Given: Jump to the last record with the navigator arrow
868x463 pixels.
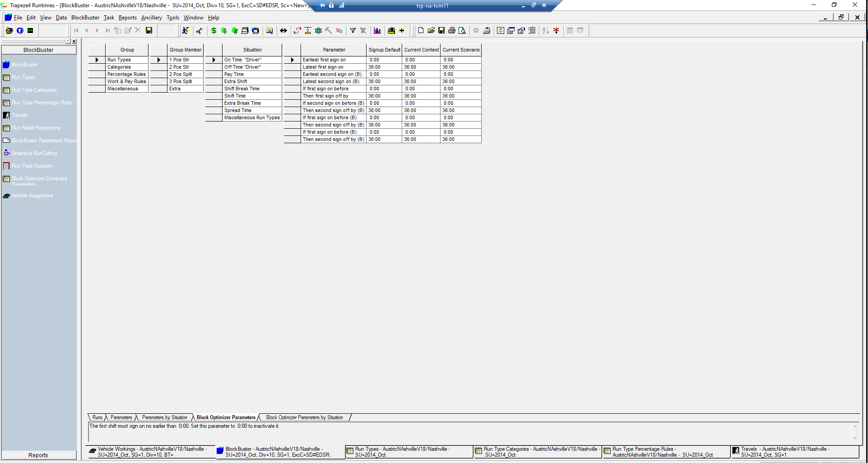Looking at the screenshot, I should (x=107, y=30).
